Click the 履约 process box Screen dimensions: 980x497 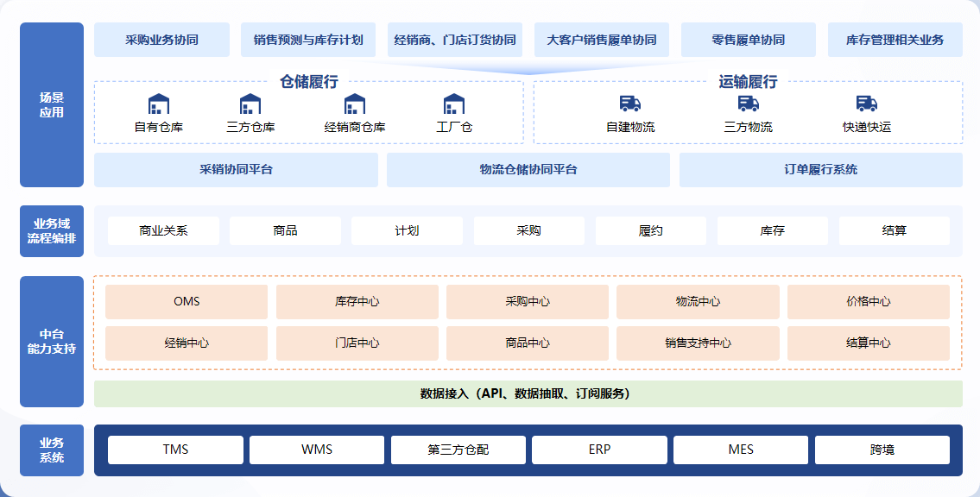pos(650,230)
